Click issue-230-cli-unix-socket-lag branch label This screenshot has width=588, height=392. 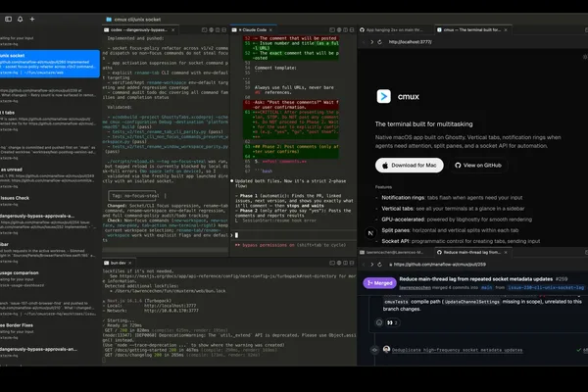[x=546, y=288]
